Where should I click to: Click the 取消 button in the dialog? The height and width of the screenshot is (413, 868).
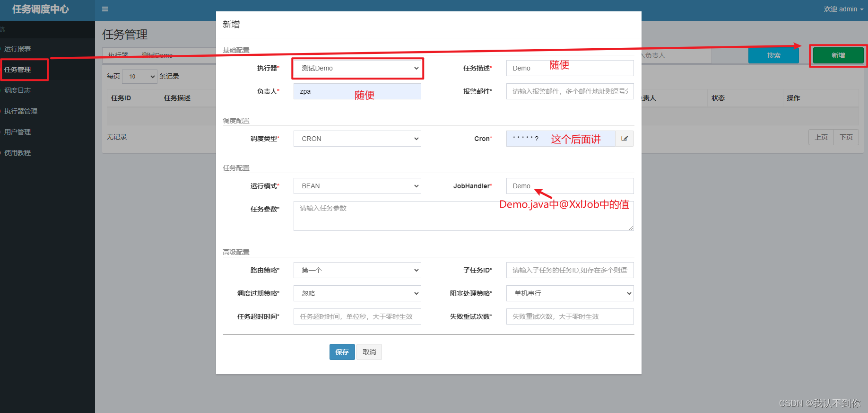point(369,352)
